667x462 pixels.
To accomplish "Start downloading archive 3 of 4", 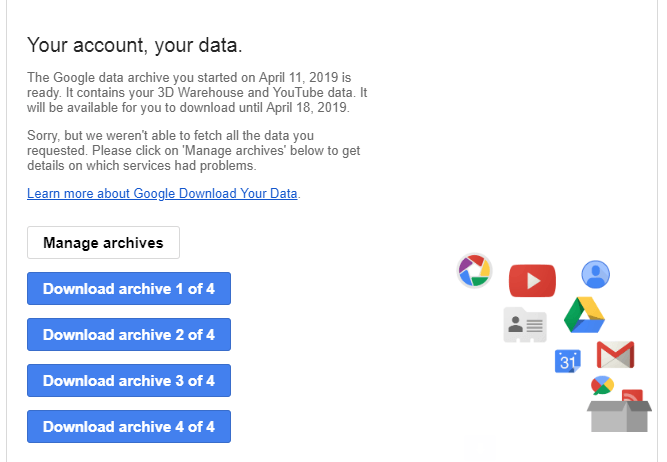I will pyautogui.click(x=129, y=381).
